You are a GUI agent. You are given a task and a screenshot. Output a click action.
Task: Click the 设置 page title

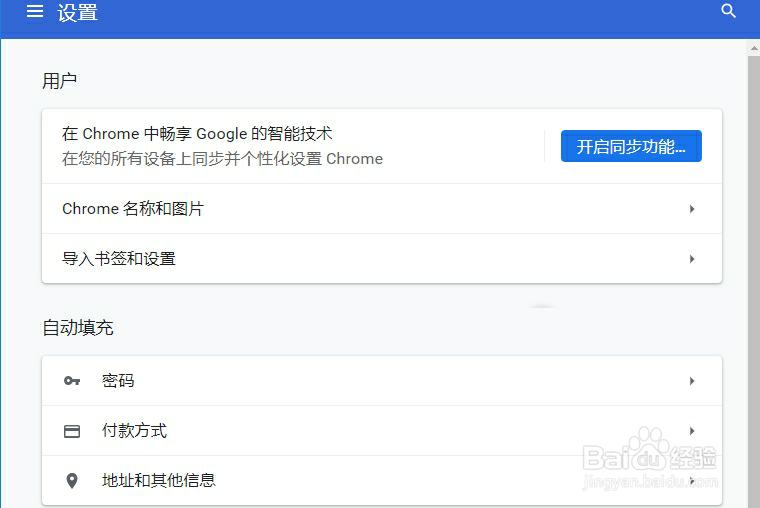[x=77, y=13]
